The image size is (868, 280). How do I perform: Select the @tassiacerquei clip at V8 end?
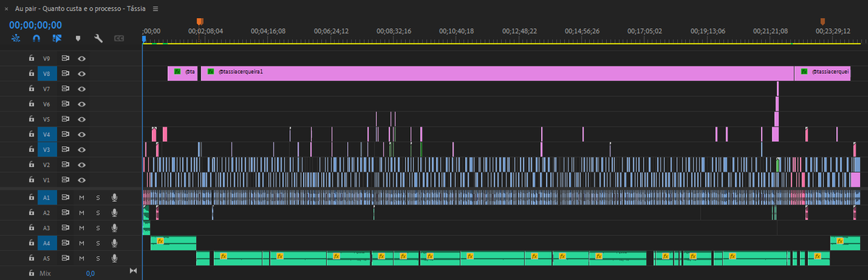click(822, 73)
